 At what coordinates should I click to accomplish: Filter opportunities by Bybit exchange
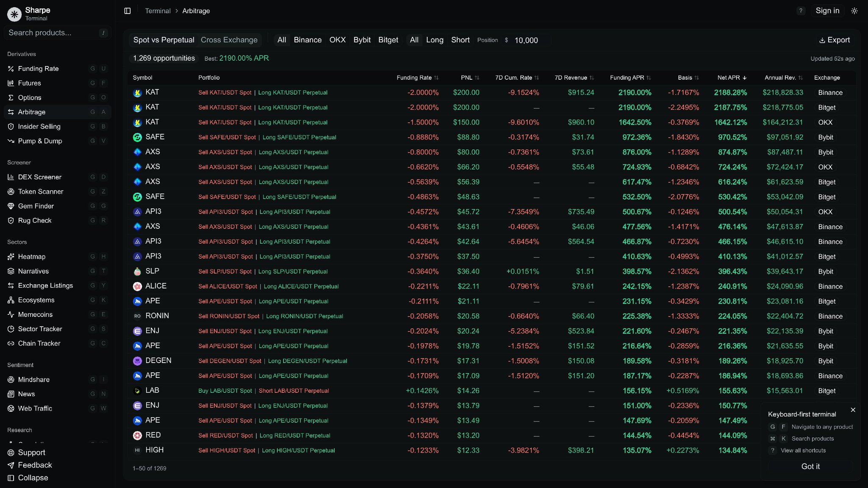click(362, 40)
